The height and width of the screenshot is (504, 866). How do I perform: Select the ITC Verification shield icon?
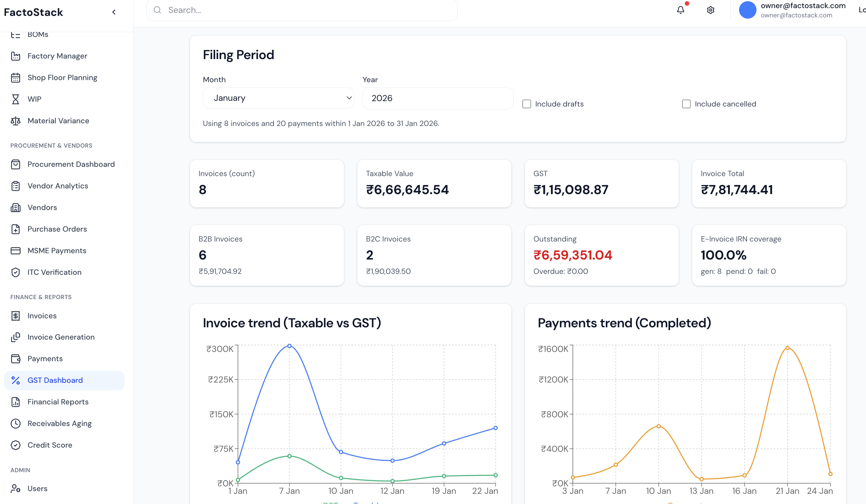click(16, 272)
